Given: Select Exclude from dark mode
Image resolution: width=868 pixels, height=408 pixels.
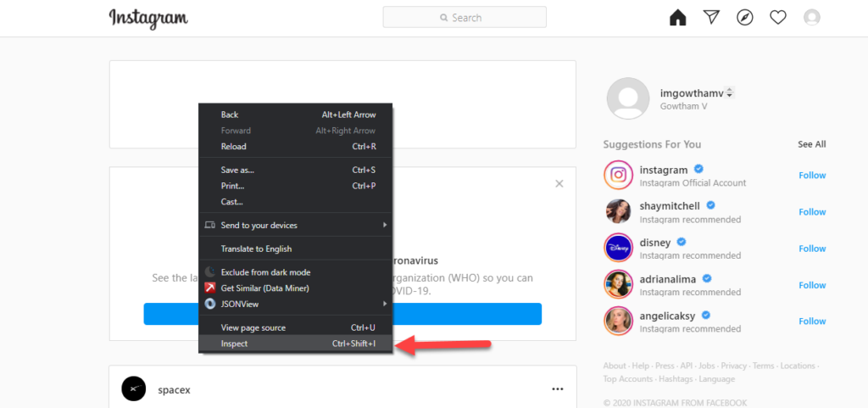Looking at the screenshot, I should pyautogui.click(x=296, y=272).
